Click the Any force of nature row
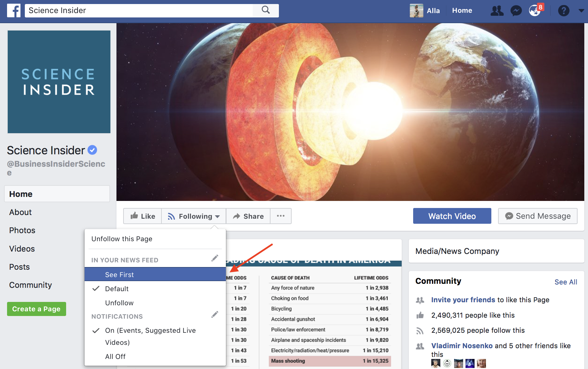This screenshot has height=369, width=588. (330, 288)
